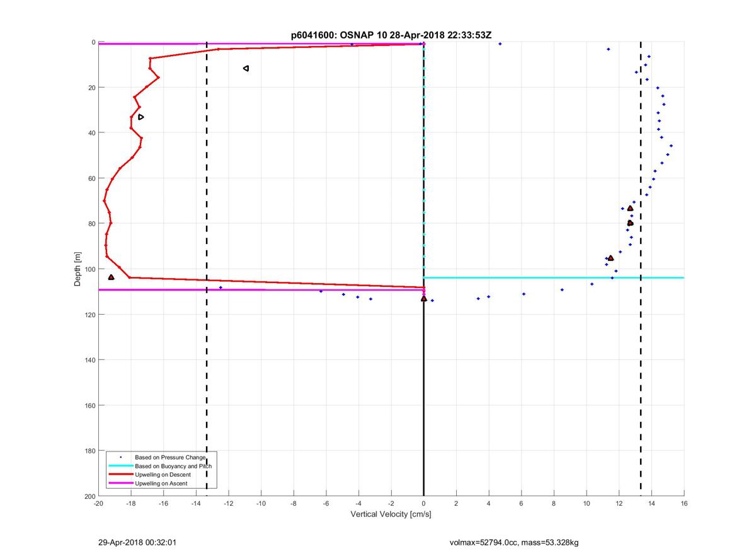
Task: Click the x-axis tick label '-16'
Action: click(x=163, y=504)
